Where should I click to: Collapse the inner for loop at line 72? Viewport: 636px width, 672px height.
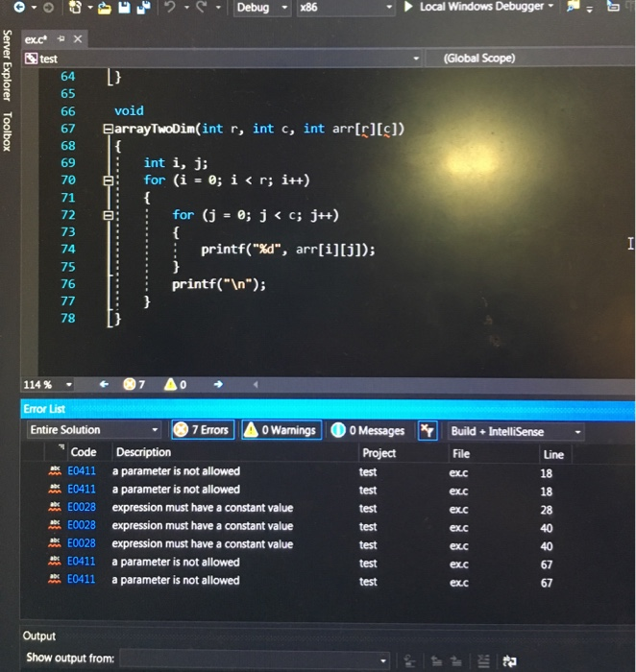coord(108,215)
